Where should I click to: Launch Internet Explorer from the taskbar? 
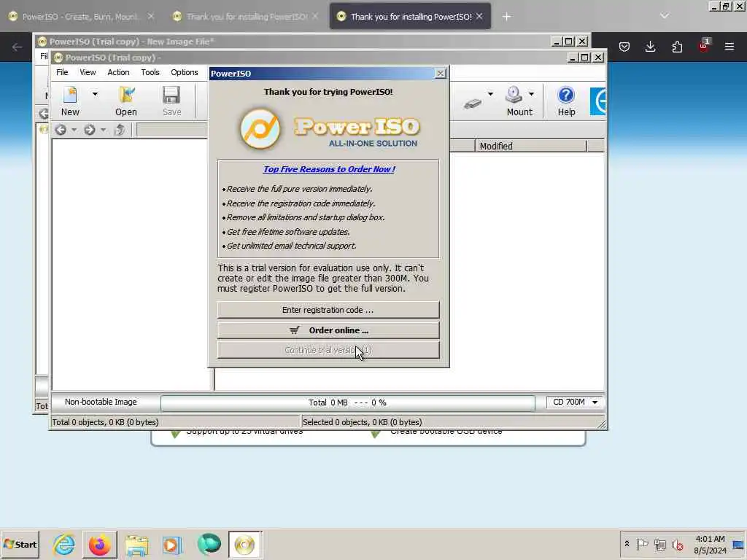click(64, 545)
